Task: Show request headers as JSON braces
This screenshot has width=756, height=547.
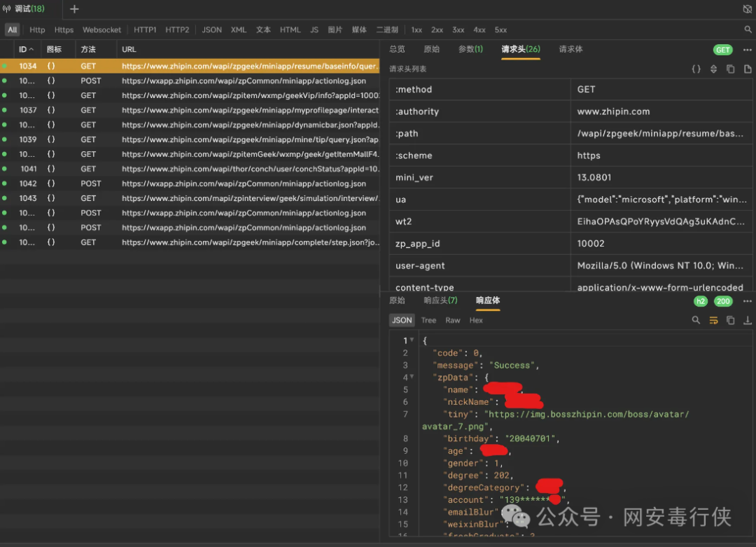Action: point(696,69)
